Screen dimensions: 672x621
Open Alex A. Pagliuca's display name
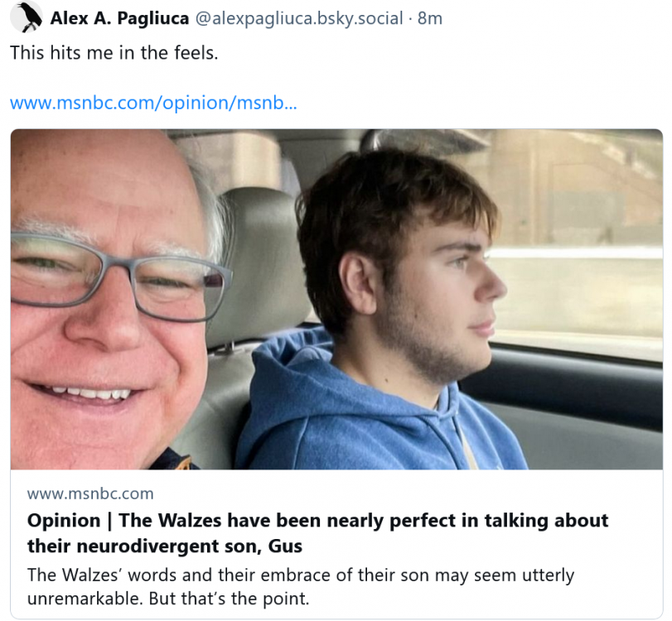(119, 17)
